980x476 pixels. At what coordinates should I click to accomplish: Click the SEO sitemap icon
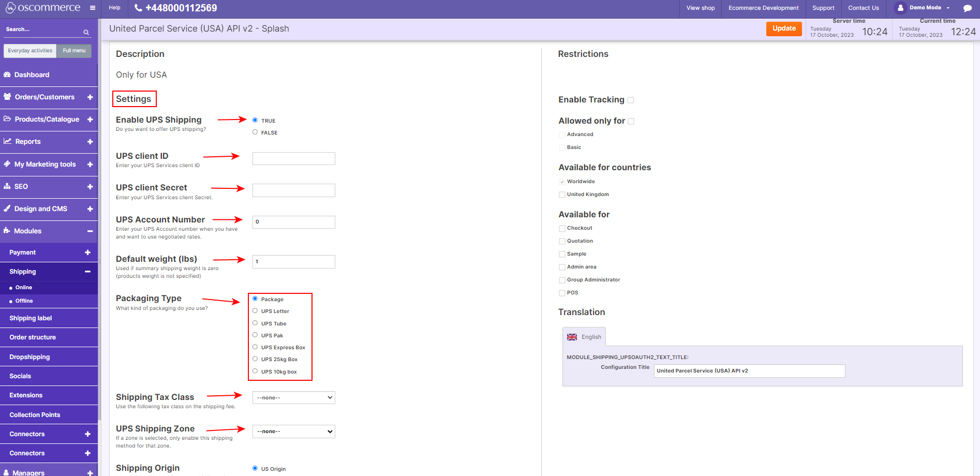(7, 186)
